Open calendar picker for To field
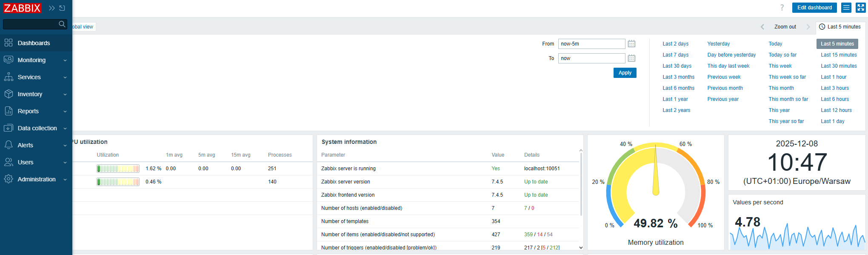This screenshot has height=255, width=868. (631, 58)
